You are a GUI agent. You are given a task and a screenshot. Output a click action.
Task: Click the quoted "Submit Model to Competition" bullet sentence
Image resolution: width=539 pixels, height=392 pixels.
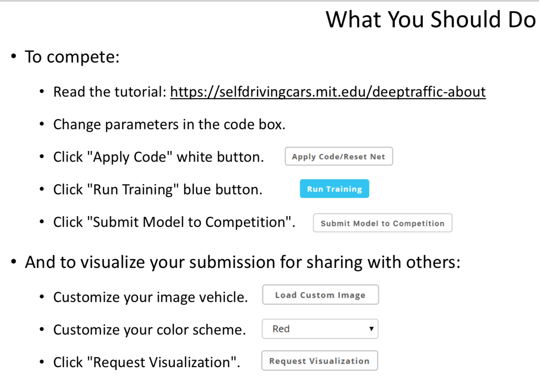click(x=174, y=222)
